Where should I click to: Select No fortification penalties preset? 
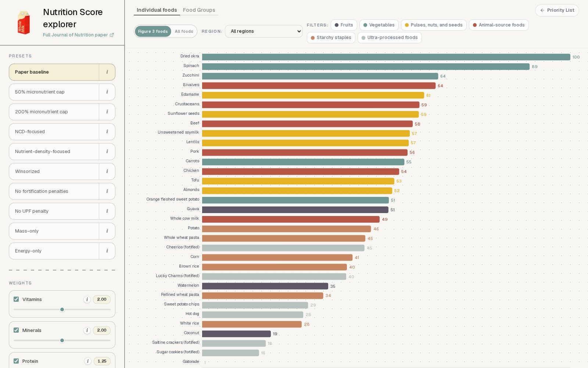pos(54,191)
